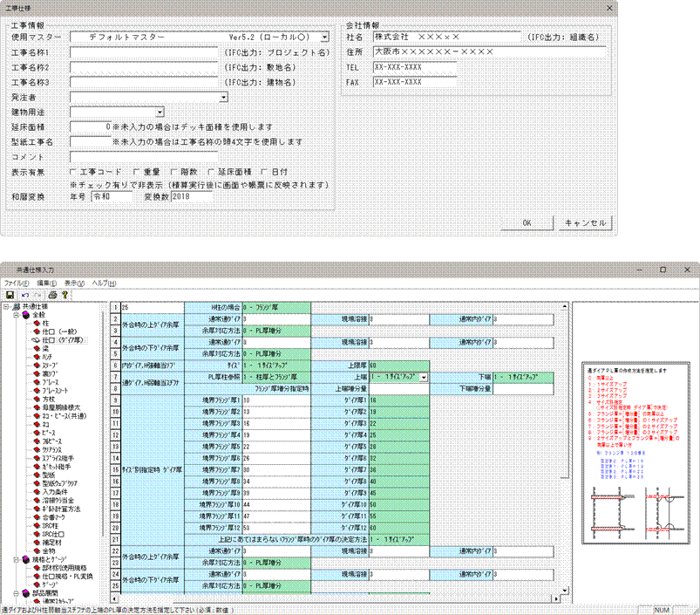
Task: Open the ファイル menu
Action: pos(16,284)
